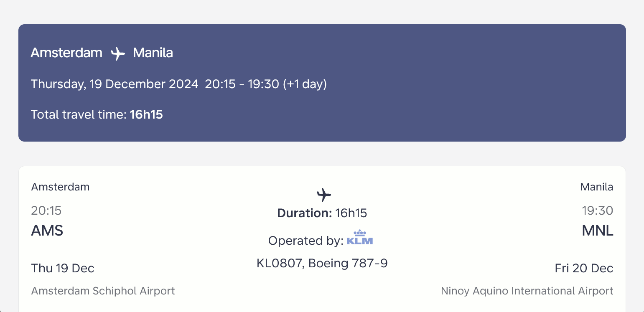Click the 20:15 departure time in the card
The height and width of the screenshot is (312, 644).
(46, 211)
